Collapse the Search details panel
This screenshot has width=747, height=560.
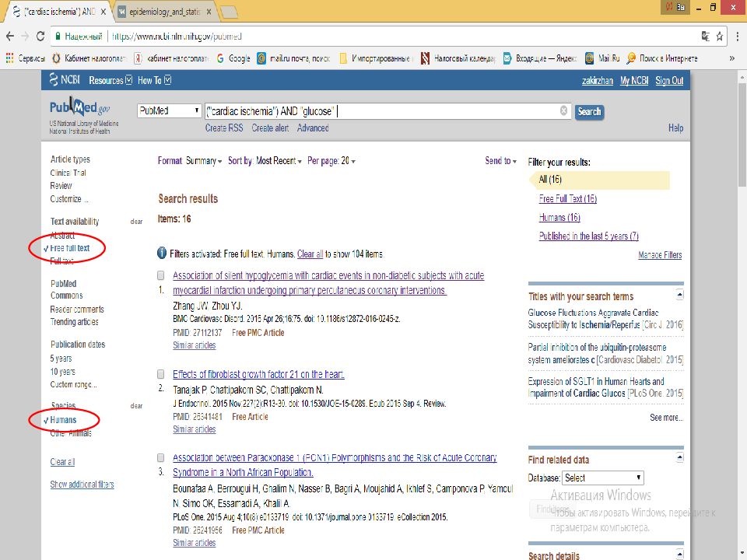[x=680, y=554]
